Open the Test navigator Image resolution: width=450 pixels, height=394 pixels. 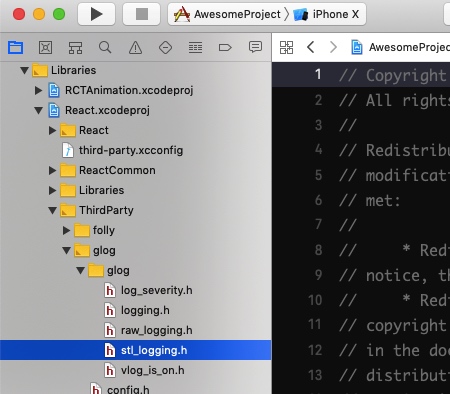pyautogui.click(x=165, y=48)
